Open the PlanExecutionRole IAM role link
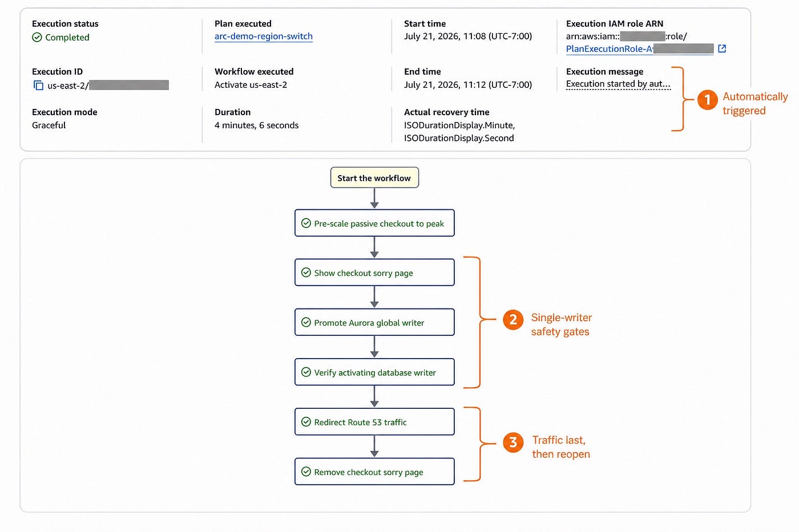799x532 pixels. click(x=640, y=49)
